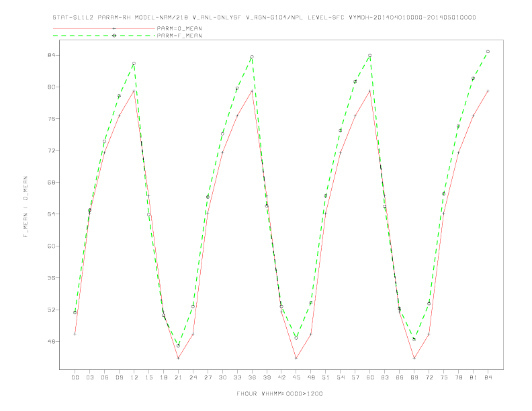Click the y-axis tick label 56
Screen dimensions: 532x411
(50, 278)
